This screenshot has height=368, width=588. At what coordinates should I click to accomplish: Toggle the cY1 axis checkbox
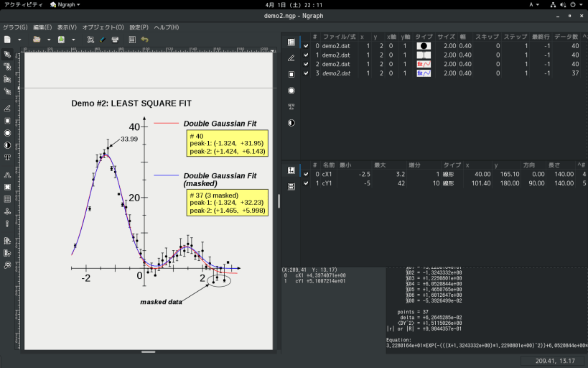(x=306, y=183)
